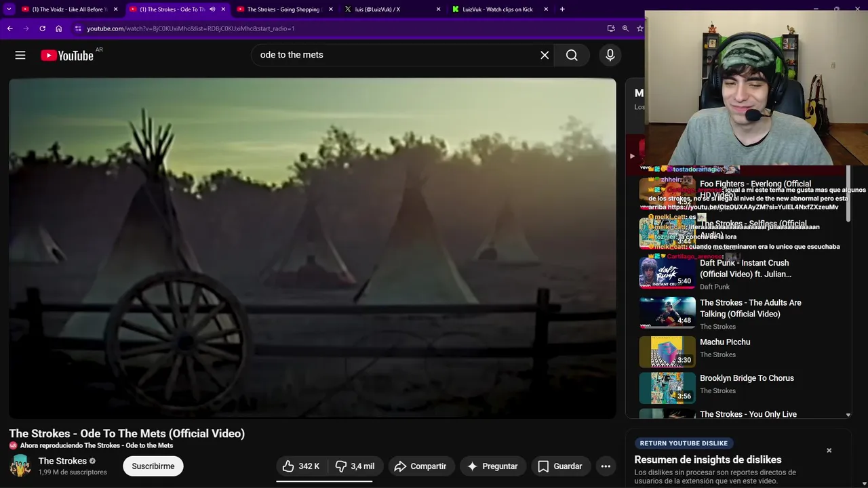
Task: Go back with browser back arrow
Action: click(9, 28)
